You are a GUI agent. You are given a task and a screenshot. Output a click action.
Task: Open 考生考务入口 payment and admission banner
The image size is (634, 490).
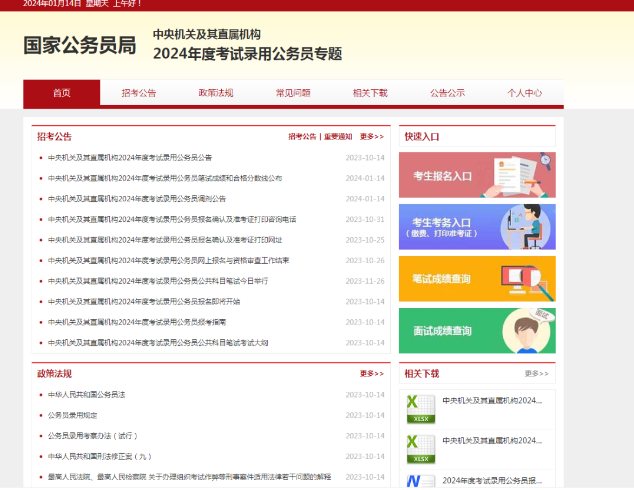(x=477, y=227)
